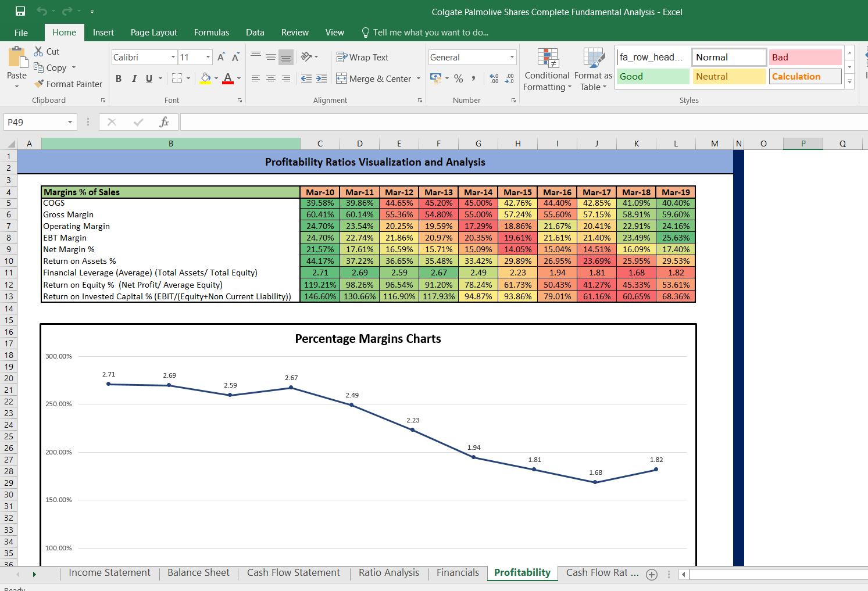Set Bottom Align for cell text
868x591 pixels.
tap(286, 57)
